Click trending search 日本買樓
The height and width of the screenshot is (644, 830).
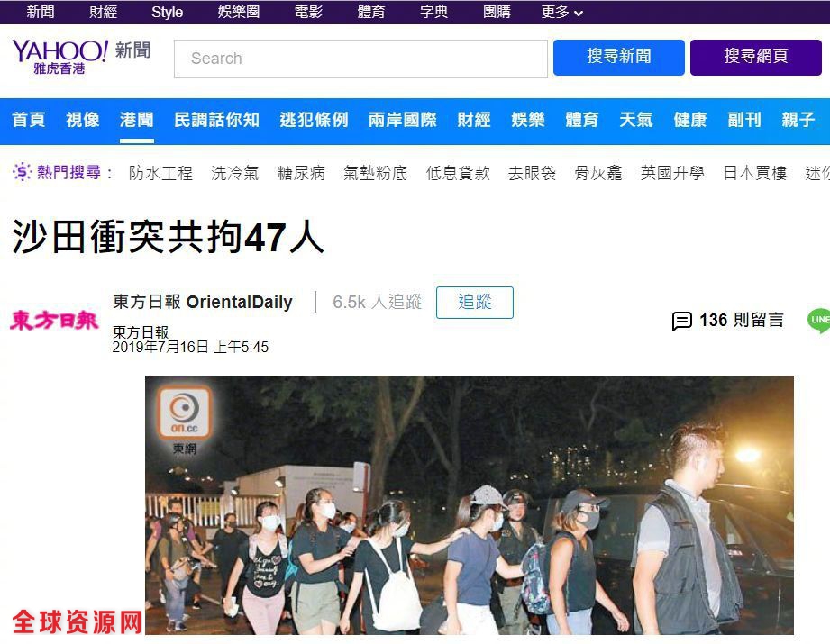pyautogui.click(x=755, y=173)
